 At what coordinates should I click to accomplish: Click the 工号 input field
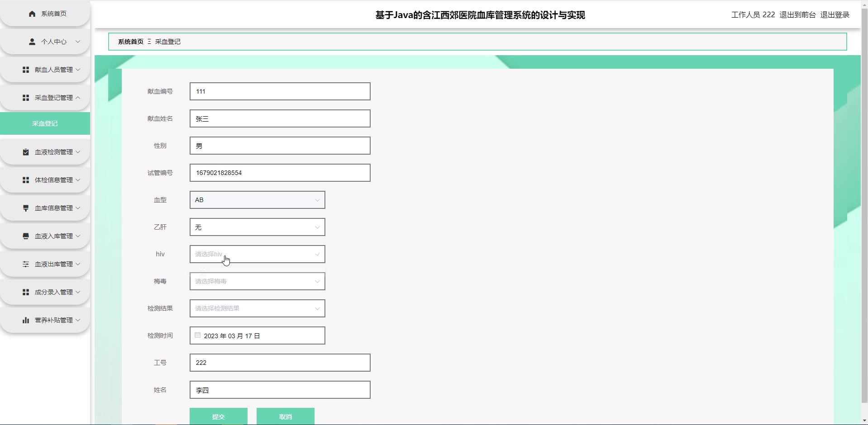coord(280,363)
